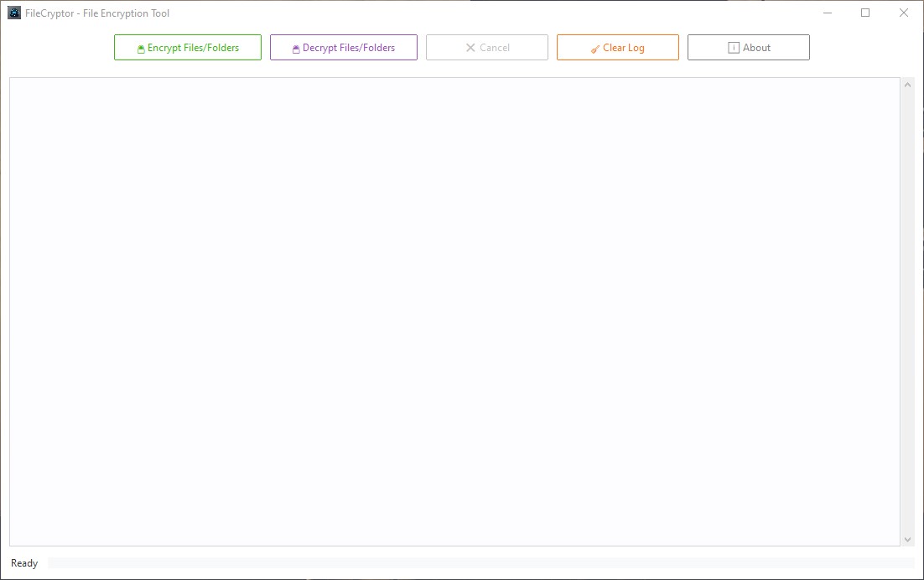Maximize the FileCryptor window
This screenshot has height=580, width=924.
tap(864, 13)
